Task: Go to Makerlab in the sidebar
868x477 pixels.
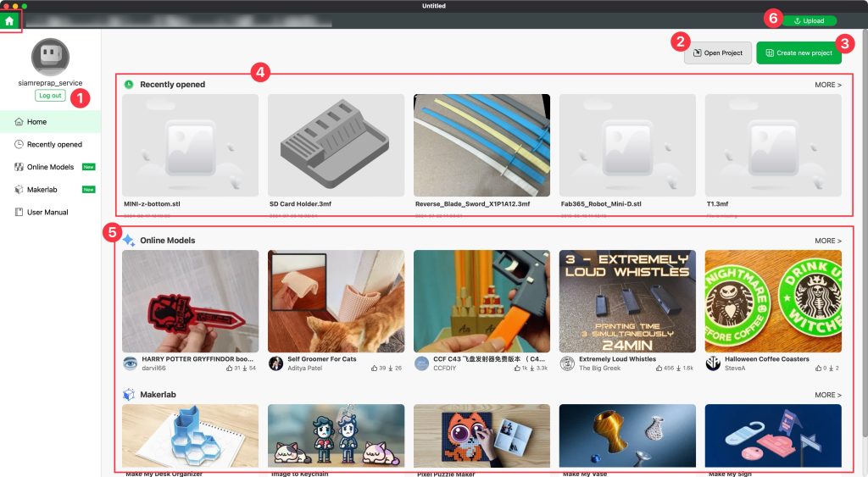Action: coord(42,190)
